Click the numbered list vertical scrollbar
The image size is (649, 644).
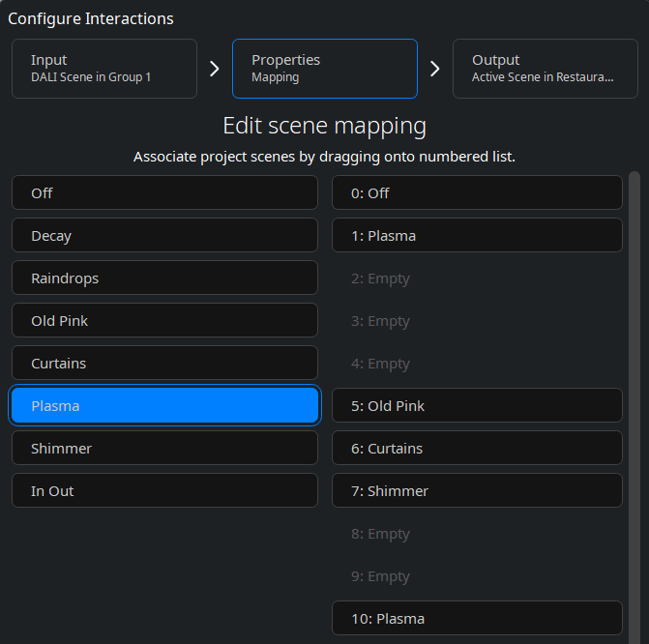coord(634,408)
